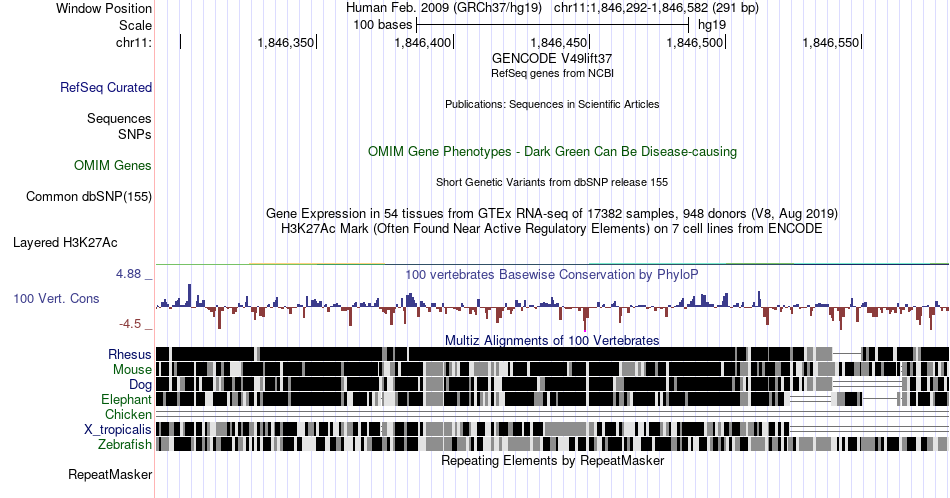The image size is (950, 498).
Task: Click 100 vertebrates Basewise Conservation by PhyloP title
Action: click(x=552, y=274)
